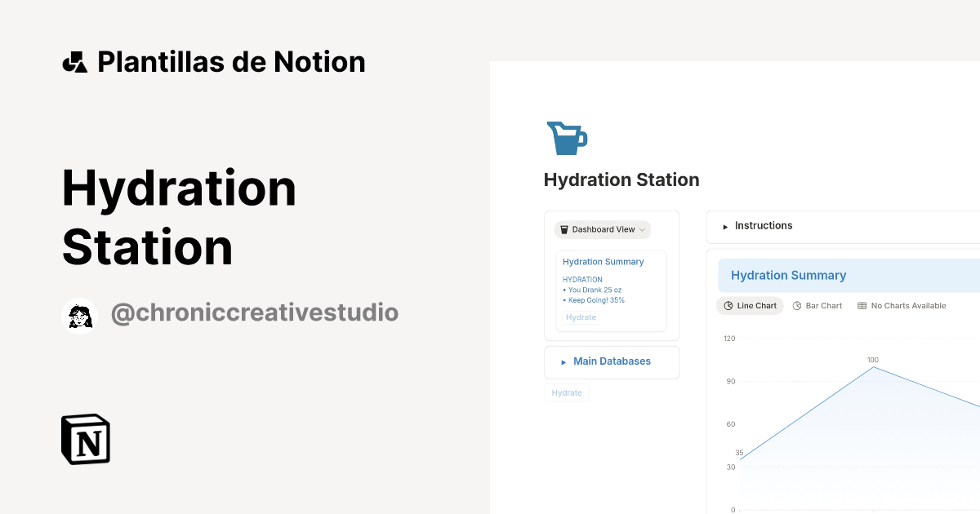Switch to the Line Chart view
Image resolution: width=980 pixels, height=514 pixels.
point(750,305)
